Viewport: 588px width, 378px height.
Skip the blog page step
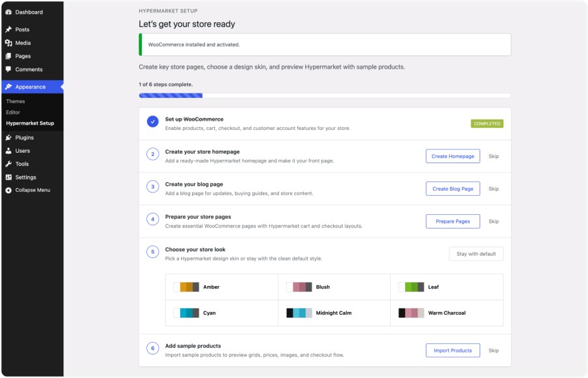493,189
